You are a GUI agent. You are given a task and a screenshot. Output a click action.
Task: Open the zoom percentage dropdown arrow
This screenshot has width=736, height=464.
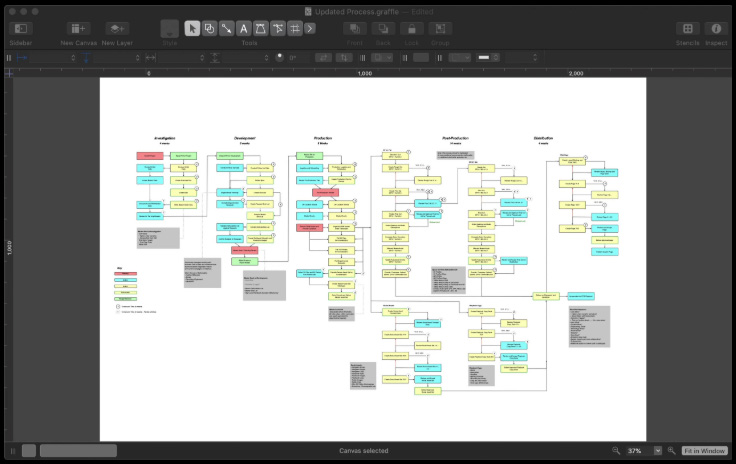click(x=658, y=451)
